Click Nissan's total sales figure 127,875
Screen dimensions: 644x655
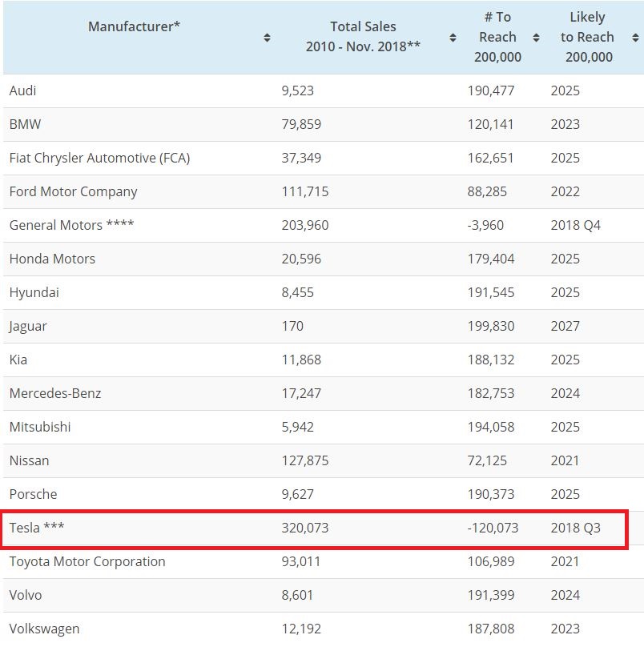305,460
